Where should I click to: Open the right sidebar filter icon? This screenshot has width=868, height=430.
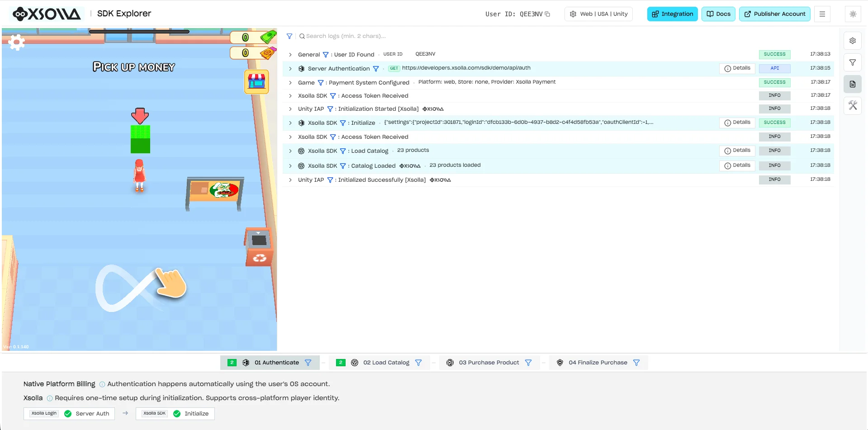coord(852,62)
